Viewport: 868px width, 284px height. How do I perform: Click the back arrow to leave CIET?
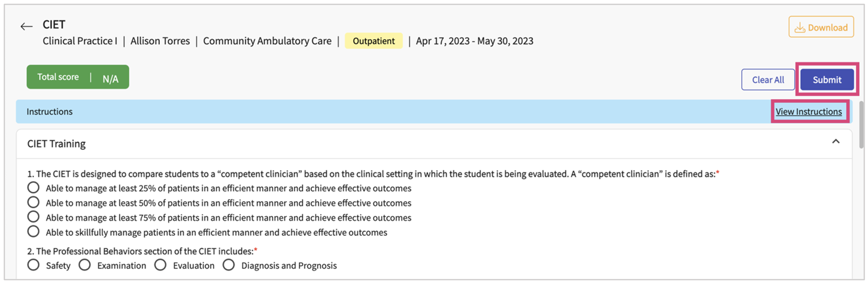pyautogui.click(x=26, y=26)
